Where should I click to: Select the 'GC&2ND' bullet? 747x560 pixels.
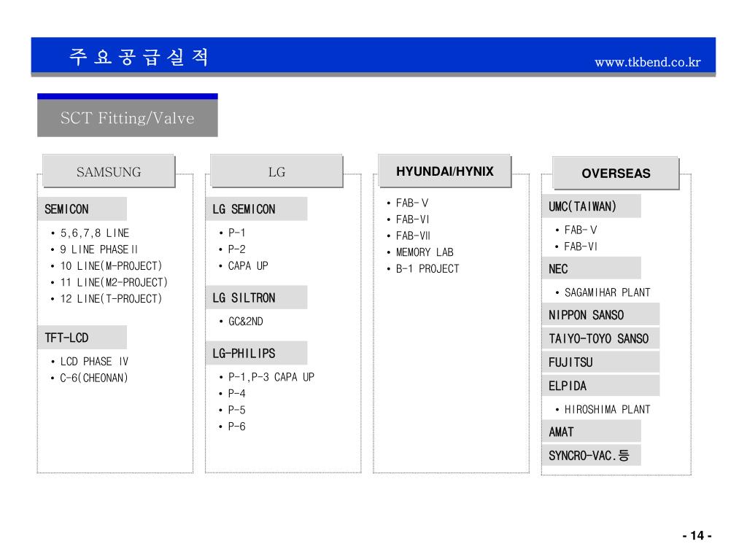(x=245, y=322)
